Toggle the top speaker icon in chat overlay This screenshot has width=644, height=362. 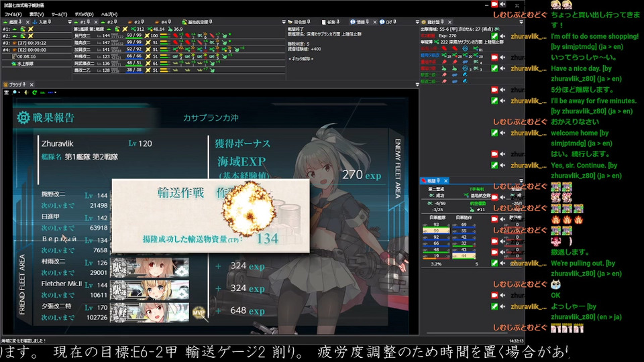tap(502, 4)
